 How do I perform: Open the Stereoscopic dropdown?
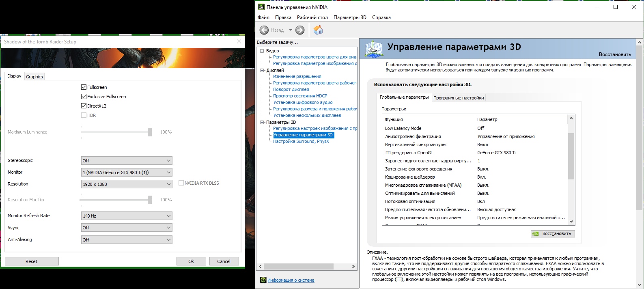click(127, 161)
